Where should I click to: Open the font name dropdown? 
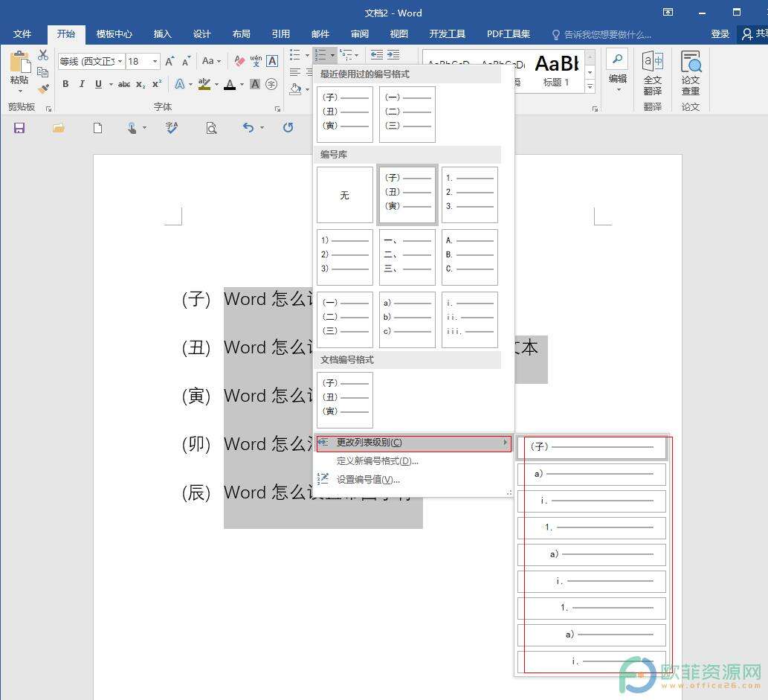pyautogui.click(x=120, y=61)
